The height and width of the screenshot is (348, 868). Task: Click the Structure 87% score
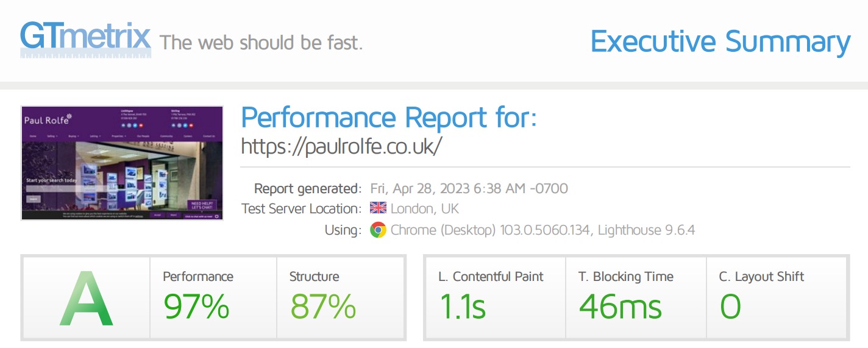(x=322, y=307)
